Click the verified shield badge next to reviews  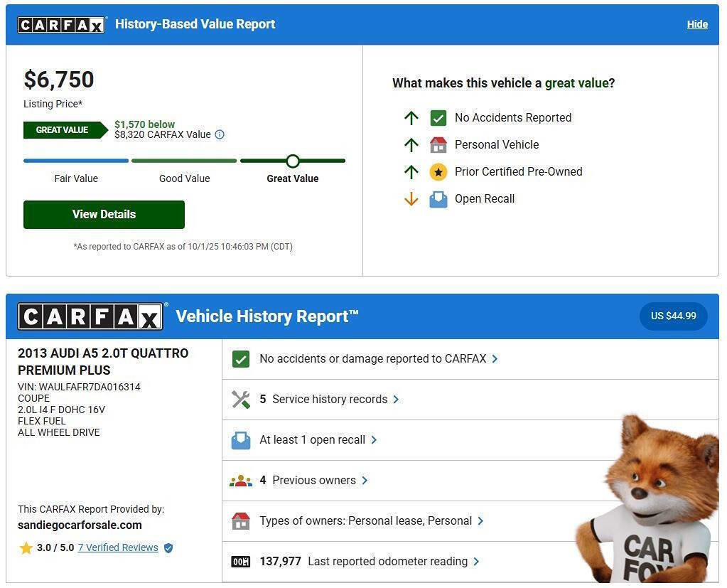click(168, 548)
